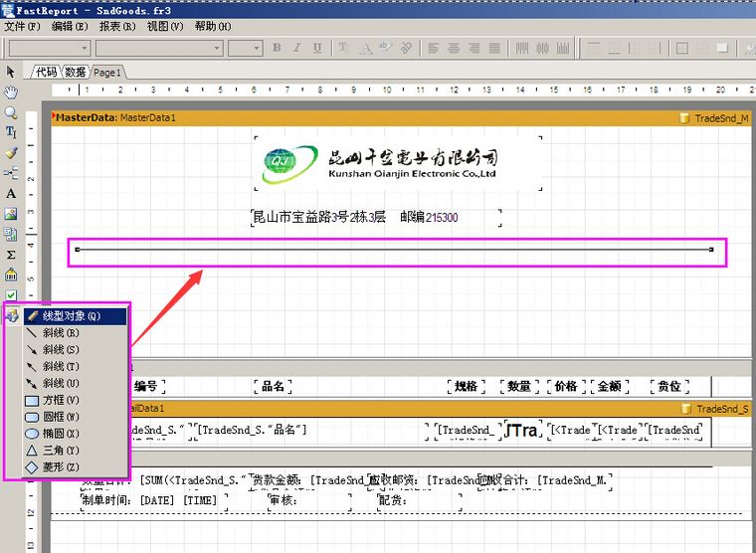Viewport: 756px width, 553px height.
Task: Insert a picture object
Action: [11, 214]
